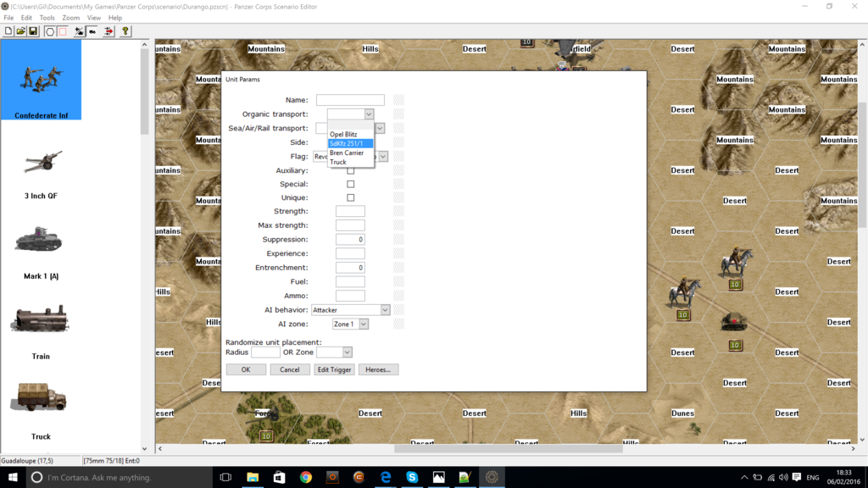868x488 pixels.
Task: Choose SdKfz 251/1 from transport list
Action: (x=350, y=143)
